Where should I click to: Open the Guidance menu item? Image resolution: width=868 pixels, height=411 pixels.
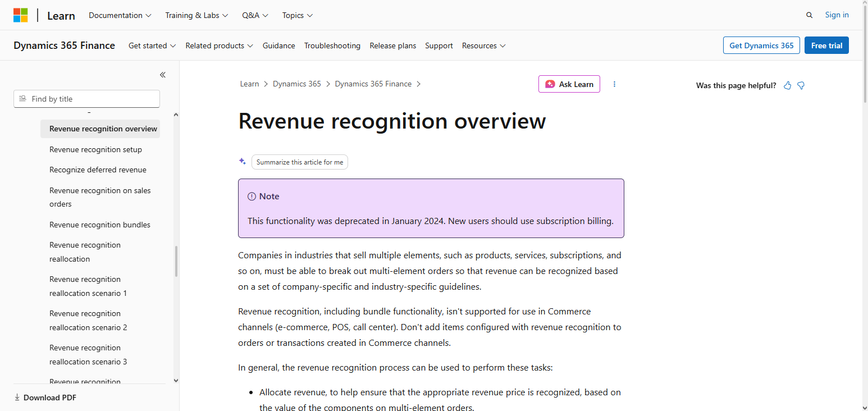[x=278, y=45]
